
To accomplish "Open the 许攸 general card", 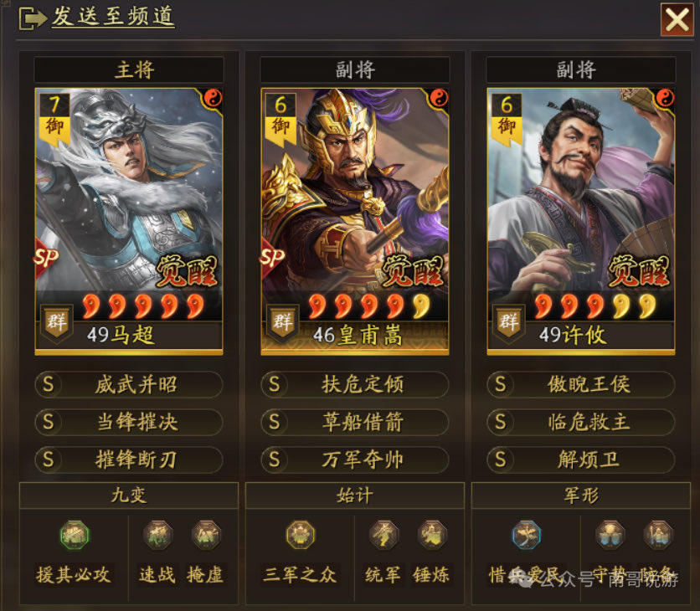I will click(x=580, y=221).
